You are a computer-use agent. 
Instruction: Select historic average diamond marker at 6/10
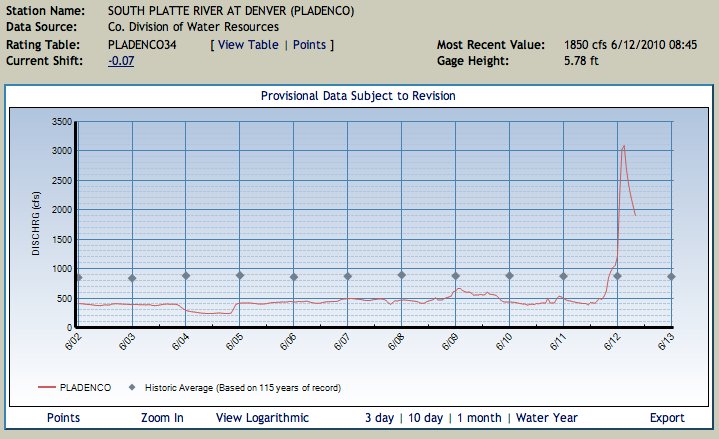510,275
